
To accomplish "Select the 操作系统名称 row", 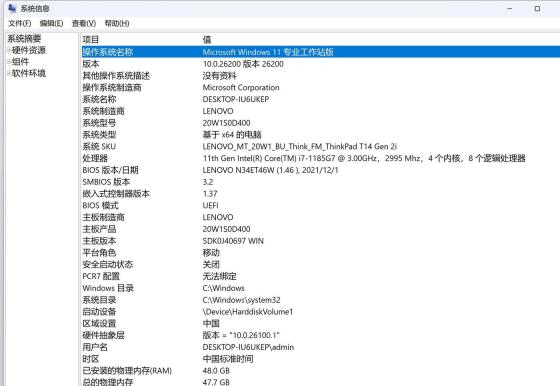I will 321,52.
